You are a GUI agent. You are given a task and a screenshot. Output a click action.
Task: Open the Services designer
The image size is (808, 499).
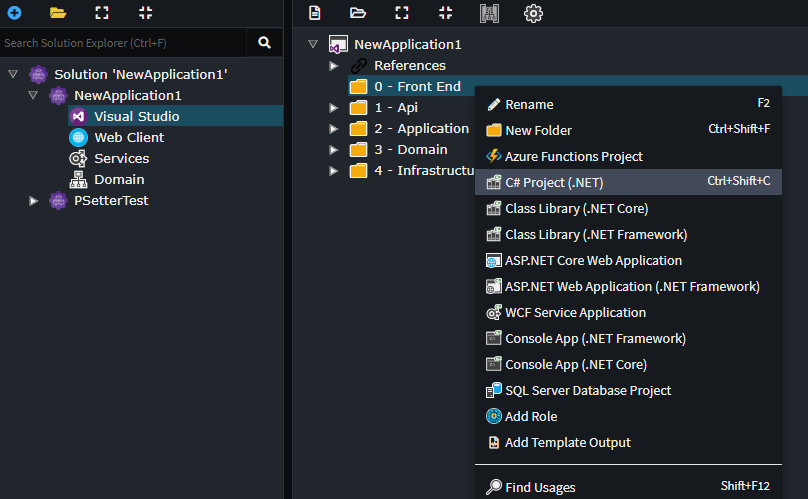122,159
